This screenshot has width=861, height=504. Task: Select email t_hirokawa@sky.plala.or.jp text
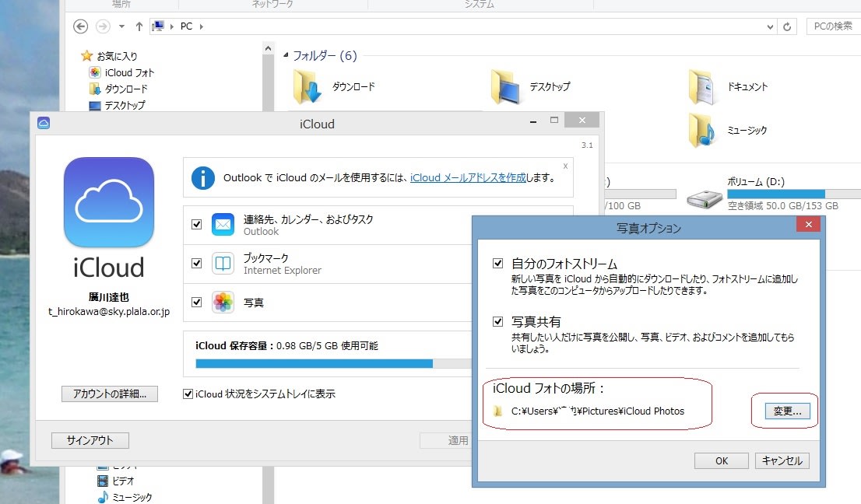109,312
